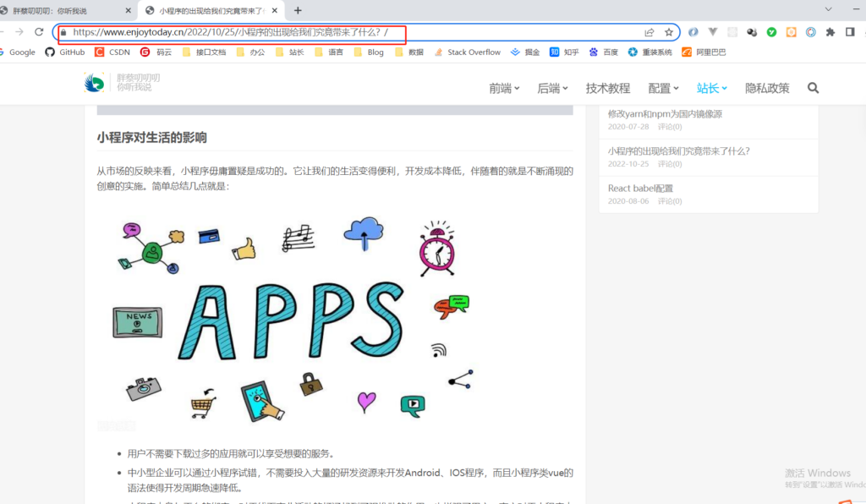Open the CSDN bookmark
This screenshot has height=504, width=866.
(x=112, y=52)
